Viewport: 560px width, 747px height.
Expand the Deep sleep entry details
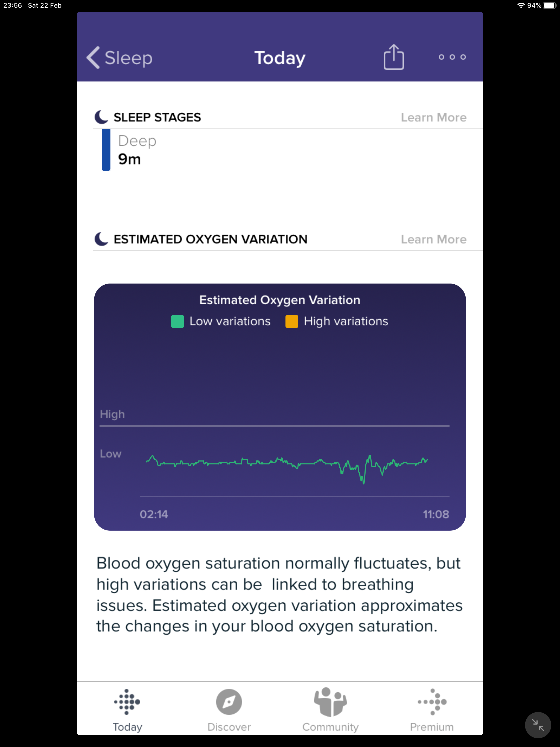pos(281,149)
